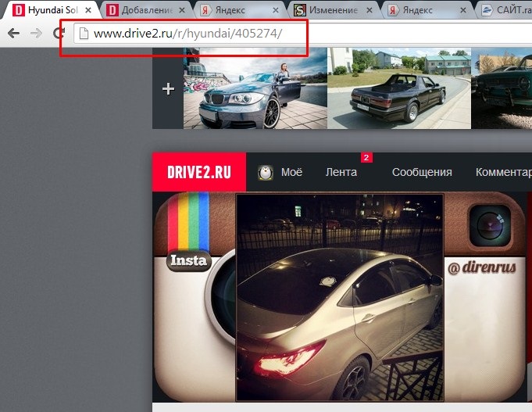Image resolution: width=532 pixels, height=412 pixels.
Task: Switch to the Изменение tab
Action: pyautogui.click(x=334, y=10)
